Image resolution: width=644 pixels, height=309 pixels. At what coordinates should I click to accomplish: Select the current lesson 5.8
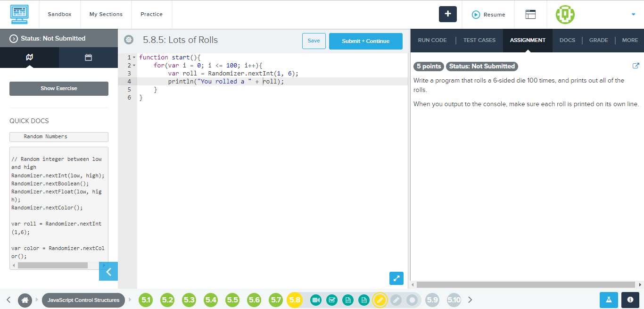[295, 300]
